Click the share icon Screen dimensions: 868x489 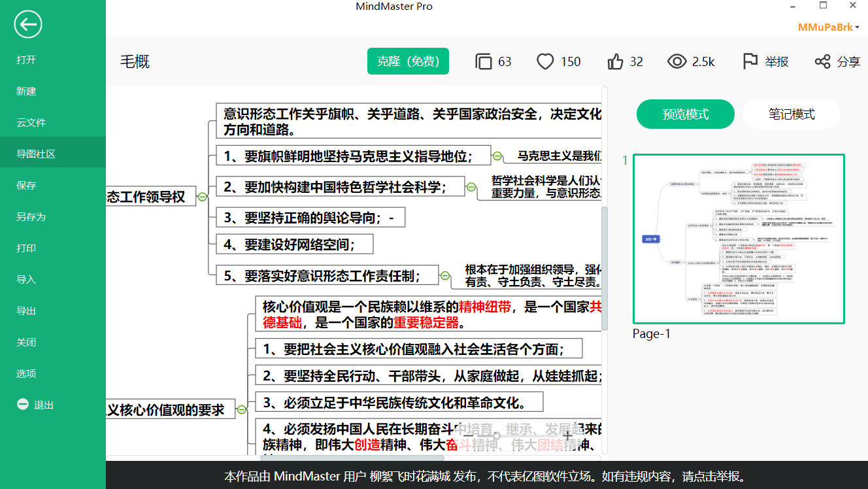(822, 61)
